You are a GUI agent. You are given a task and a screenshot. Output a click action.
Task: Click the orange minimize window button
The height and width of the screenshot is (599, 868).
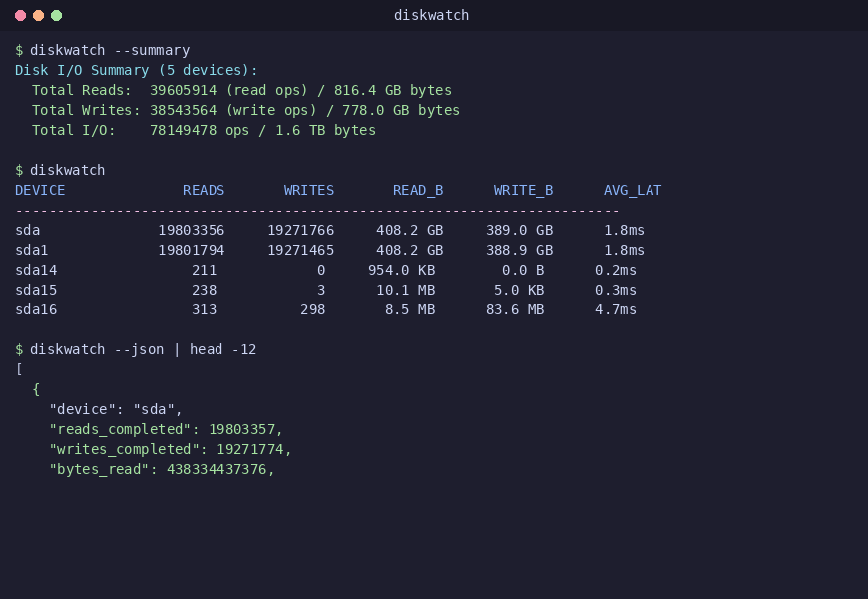38,16
